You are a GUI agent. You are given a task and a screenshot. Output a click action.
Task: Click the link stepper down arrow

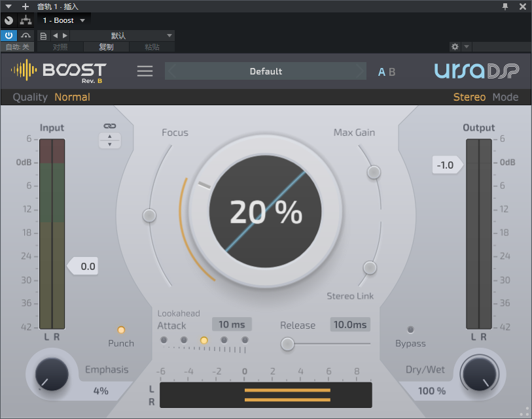click(x=109, y=144)
